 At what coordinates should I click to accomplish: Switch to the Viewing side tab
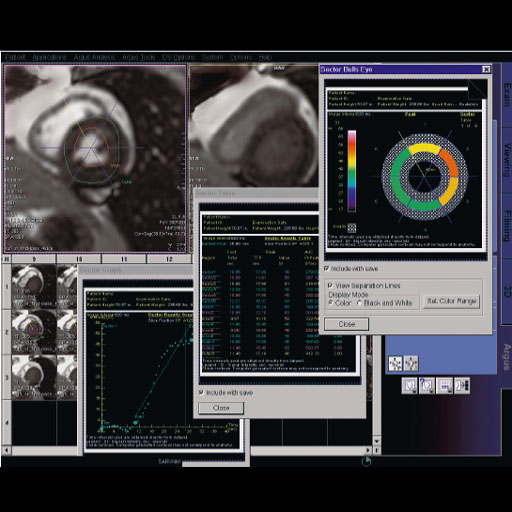(x=507, y=160)
